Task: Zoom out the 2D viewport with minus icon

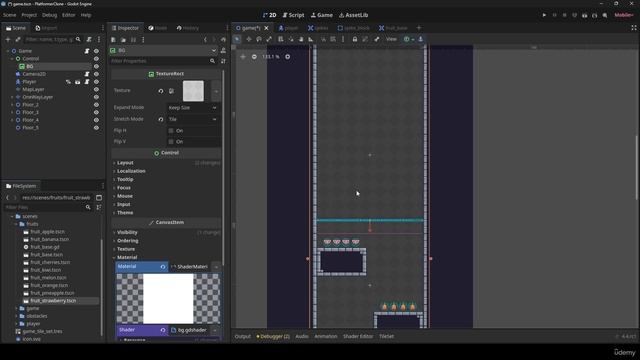Action: coord(254,57)
